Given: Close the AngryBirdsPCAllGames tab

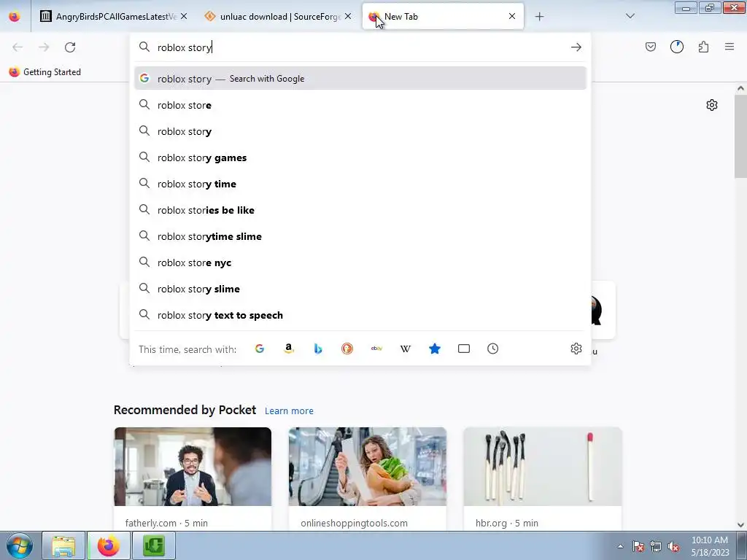Looking at the screenshot, I should [184, 16].
